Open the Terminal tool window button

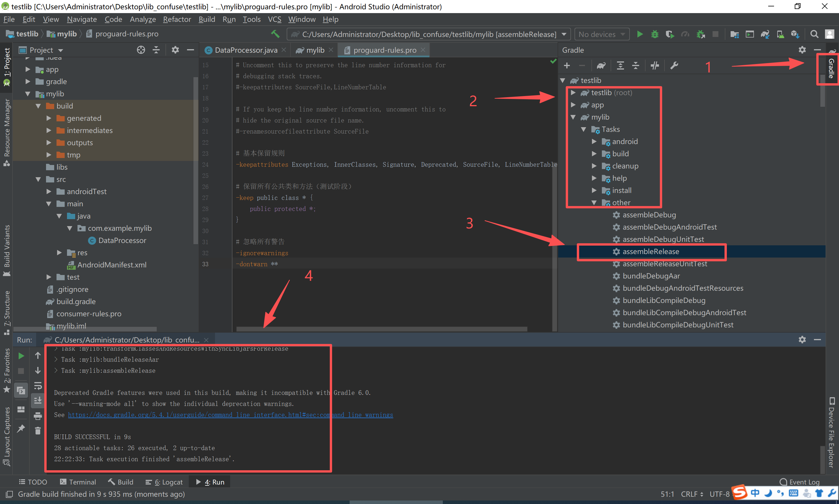tap(78, 482)
